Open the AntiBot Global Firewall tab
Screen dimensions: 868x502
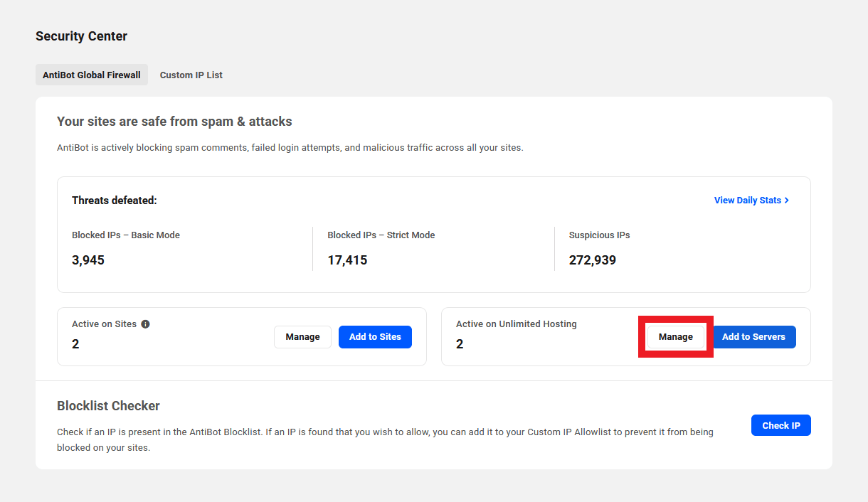[92, 75]
